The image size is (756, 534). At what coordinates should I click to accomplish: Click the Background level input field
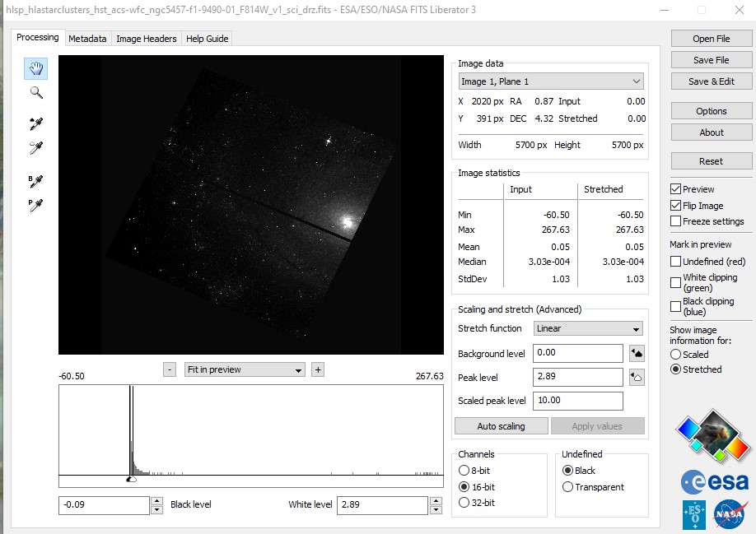pos(577,353)
